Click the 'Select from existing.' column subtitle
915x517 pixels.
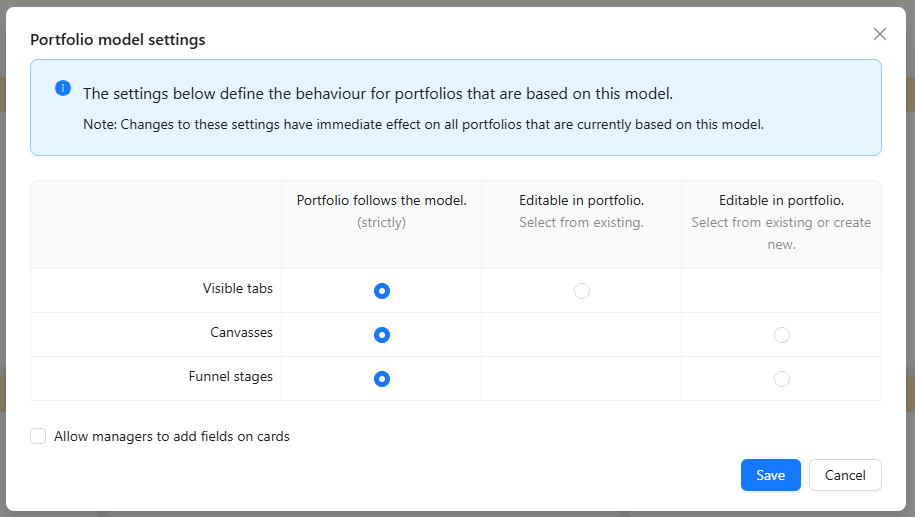point(581,222)
